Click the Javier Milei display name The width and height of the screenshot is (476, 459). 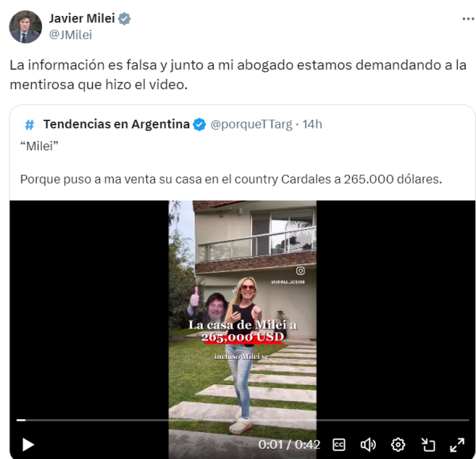click(x=82, y=18)
